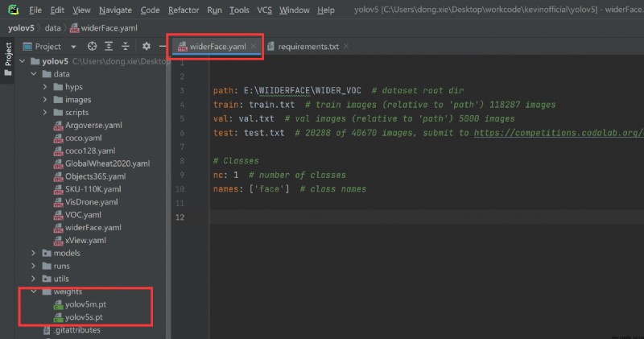Collapse the weights folder

coord(34,291)
